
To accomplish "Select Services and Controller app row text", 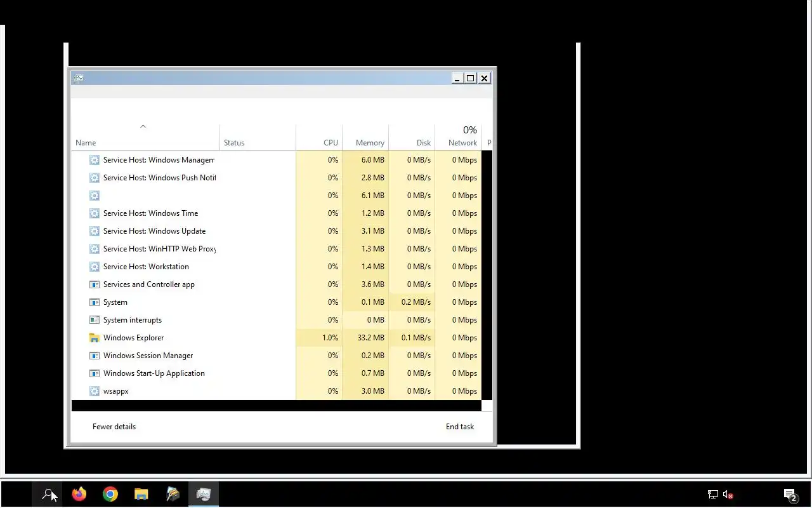I will coord(149,284).
